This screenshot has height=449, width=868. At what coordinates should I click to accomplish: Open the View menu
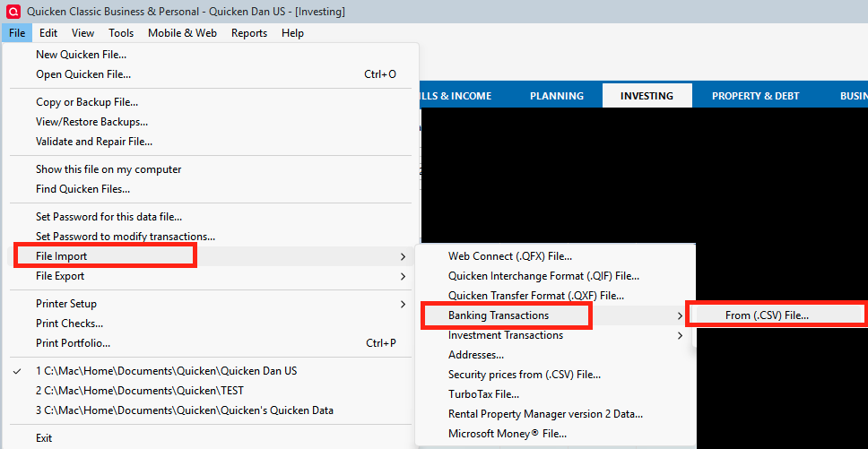tap(83, 33)
